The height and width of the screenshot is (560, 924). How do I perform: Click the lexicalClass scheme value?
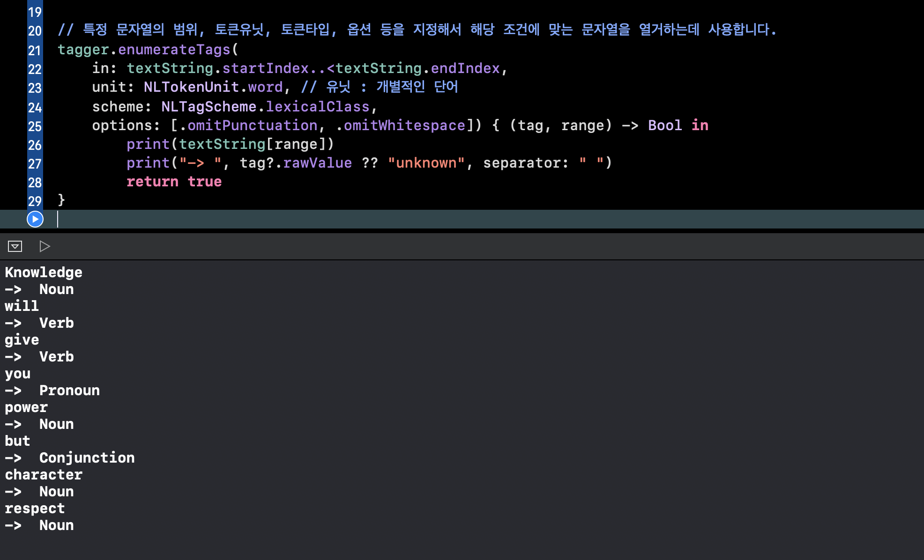click(318, 107)
